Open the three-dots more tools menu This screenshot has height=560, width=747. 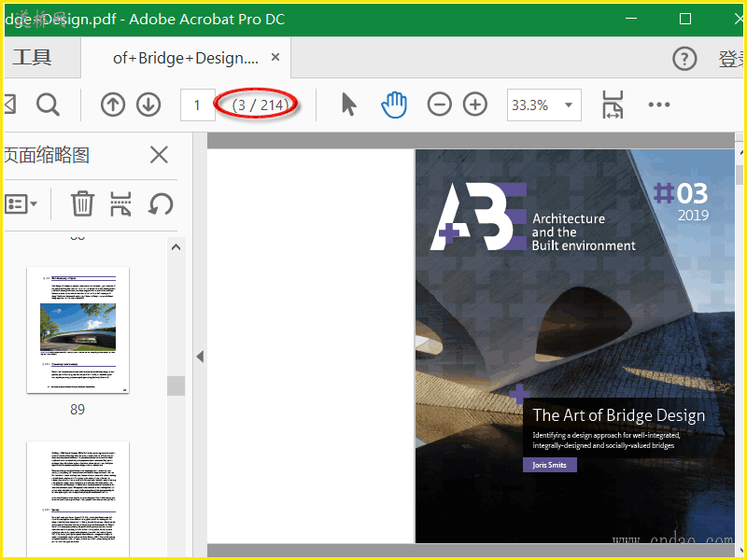click(x=659, y=105)
